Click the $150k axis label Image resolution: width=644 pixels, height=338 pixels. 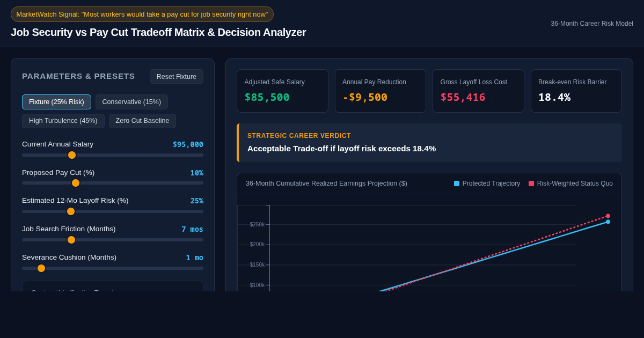point(257,264)
